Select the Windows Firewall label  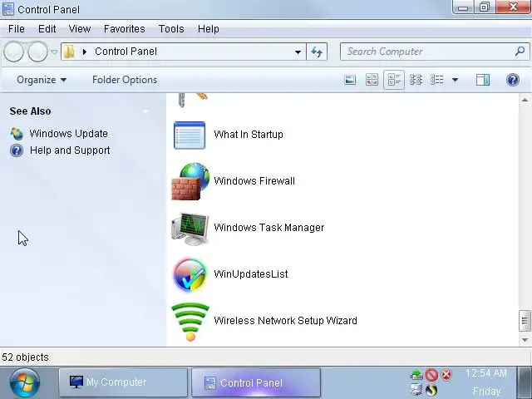[254, 181]
